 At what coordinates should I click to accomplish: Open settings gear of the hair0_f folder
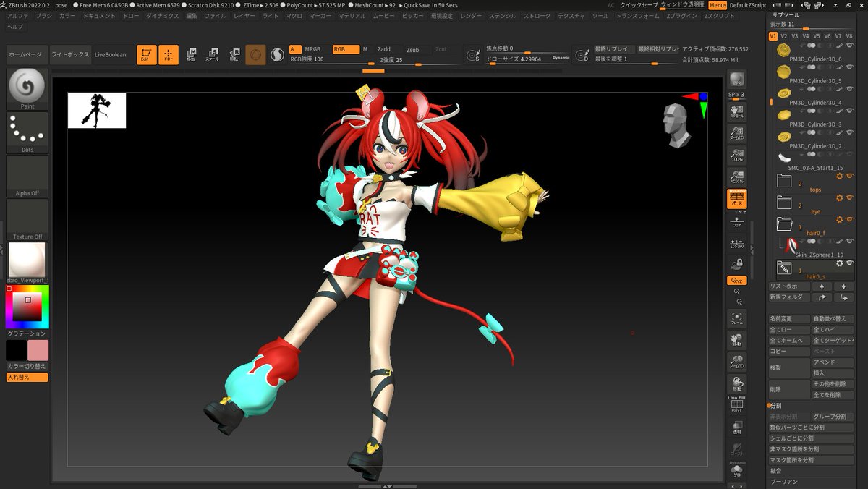[x=840, y=219]
